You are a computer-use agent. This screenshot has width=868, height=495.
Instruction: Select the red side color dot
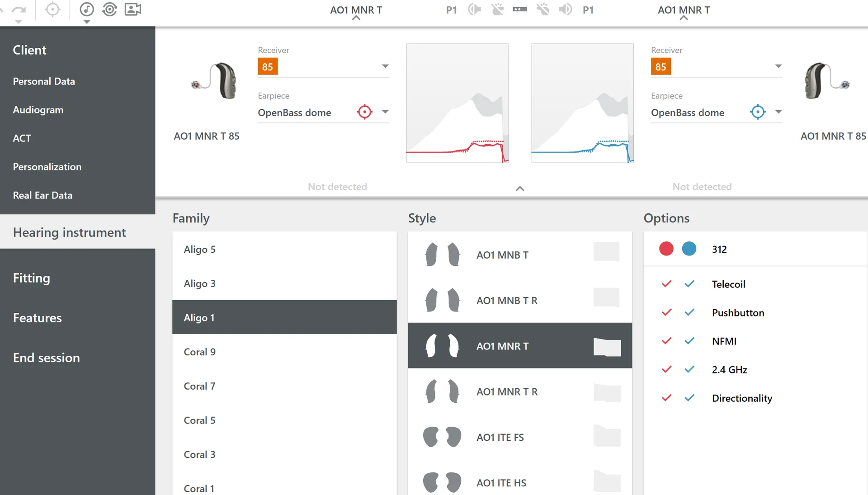(666, 249)
